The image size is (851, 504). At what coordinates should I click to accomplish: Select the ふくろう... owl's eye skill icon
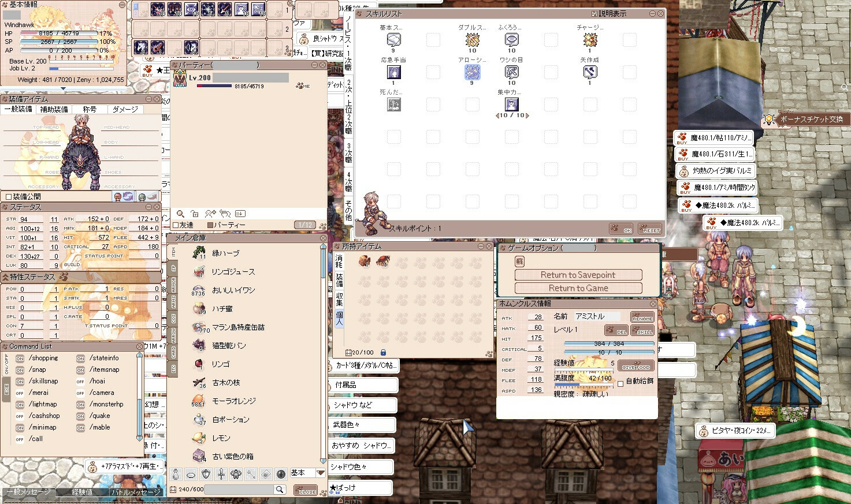click(511, 40)
